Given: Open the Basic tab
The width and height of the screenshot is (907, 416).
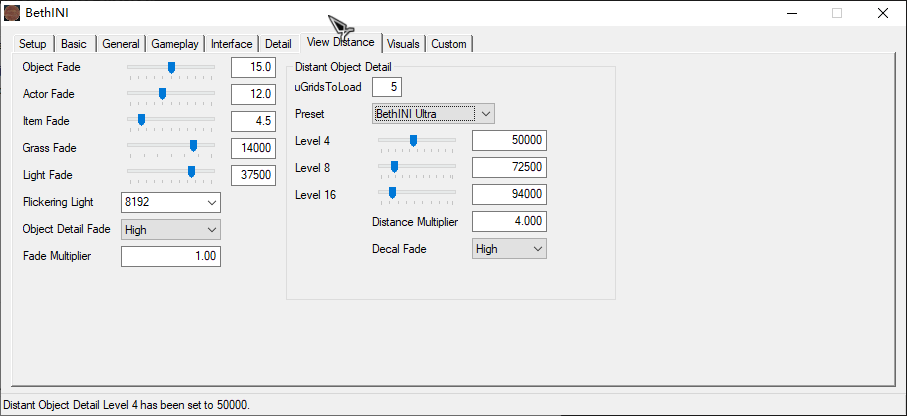Looking at the screenshot, I should [74, 44].
